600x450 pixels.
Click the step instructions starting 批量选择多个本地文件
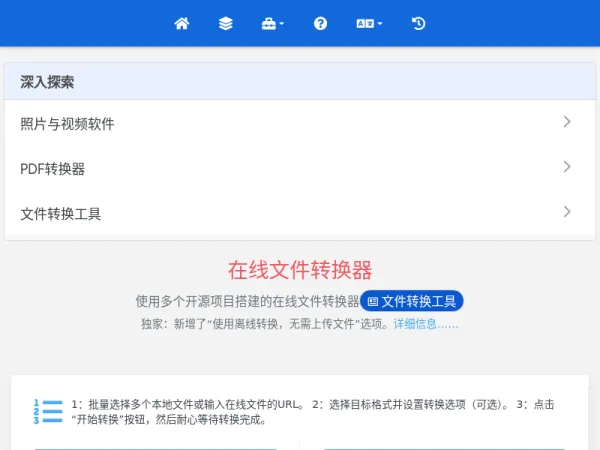click(313, 412)
